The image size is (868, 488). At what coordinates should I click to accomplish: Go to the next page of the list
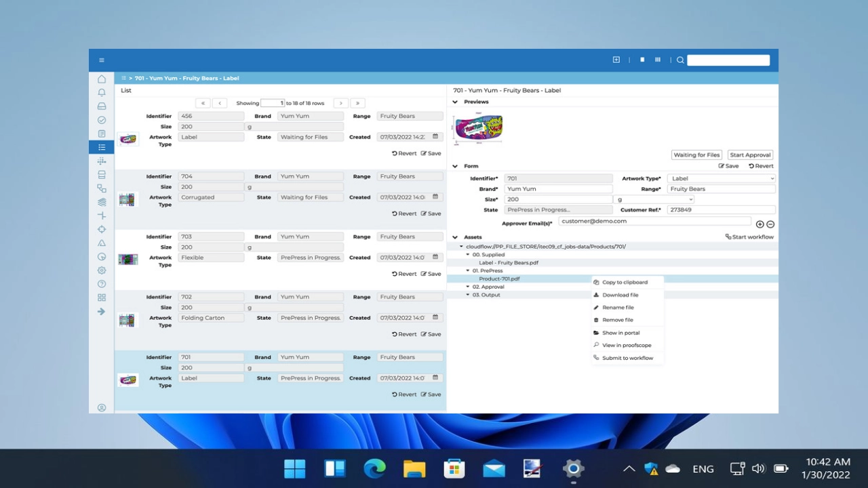pyautogui.click(x=341, y=103)
